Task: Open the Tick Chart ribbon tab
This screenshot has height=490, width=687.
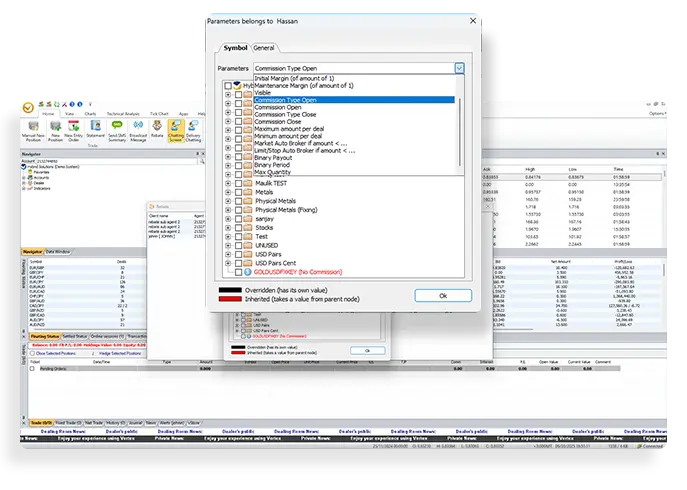Action: [x=159, y=114]
